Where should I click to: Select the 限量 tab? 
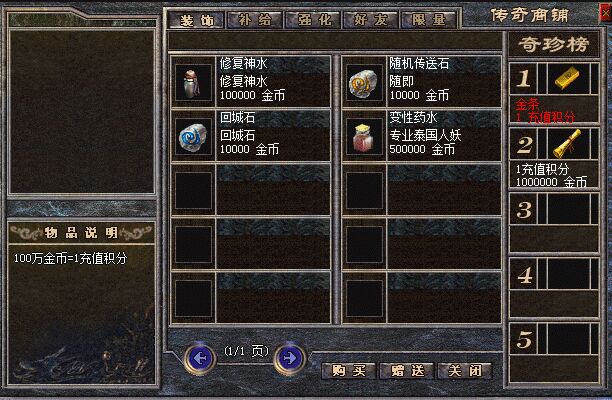[x=429, y=20]
